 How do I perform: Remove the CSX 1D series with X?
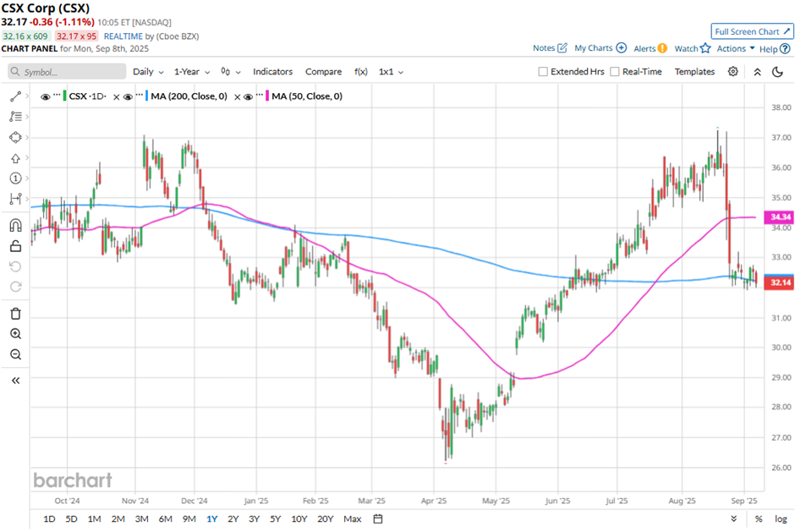click(116, 97)
